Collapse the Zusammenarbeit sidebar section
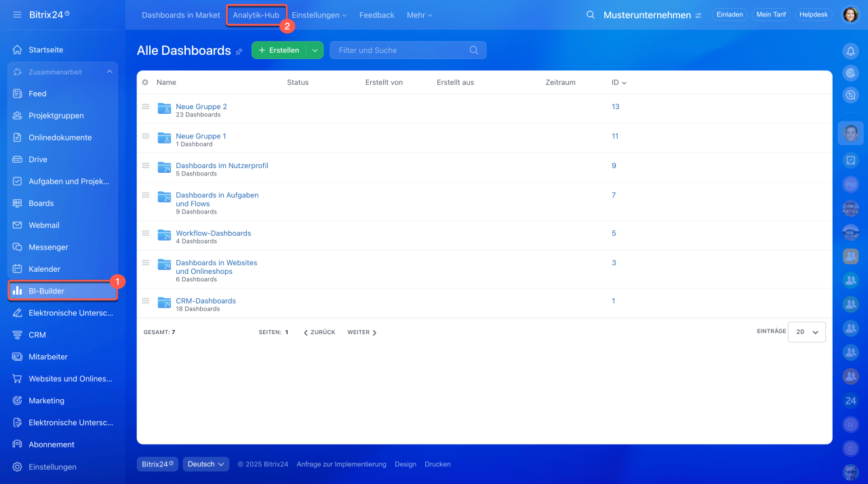Screen dimensions: 868x484 coord(109,72)
